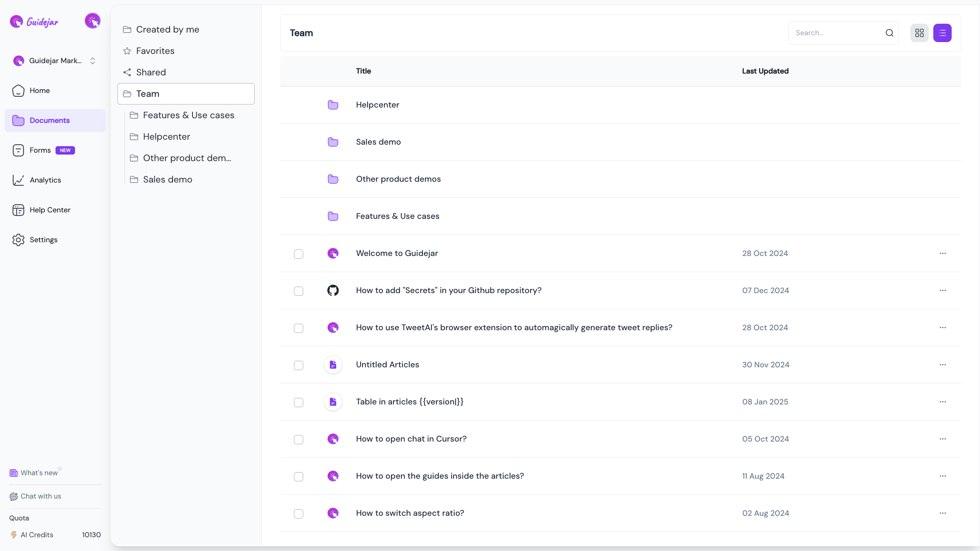Select Favorites in the folder panel
Image resolution: width=980 pixels, height=551 pixels.
[x=155, y=51]
